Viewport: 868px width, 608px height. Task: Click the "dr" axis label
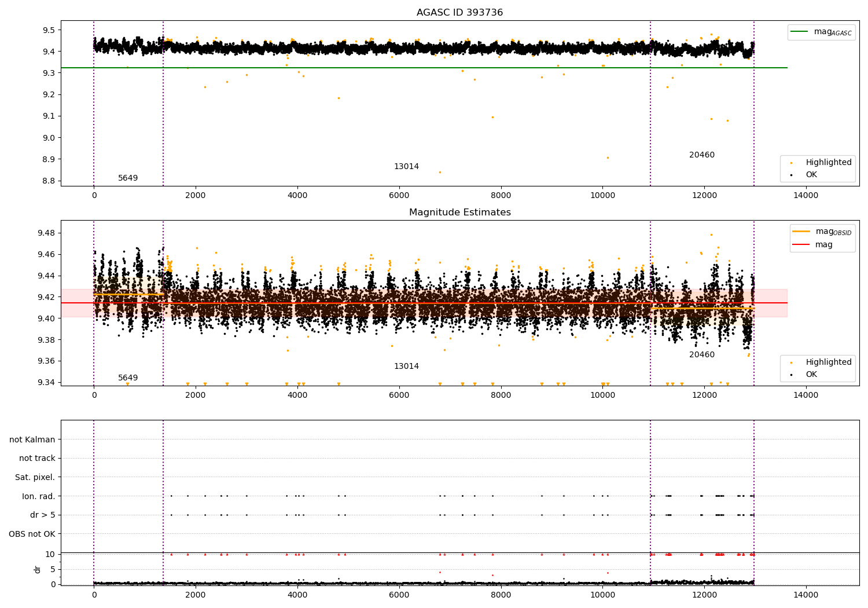38,569
